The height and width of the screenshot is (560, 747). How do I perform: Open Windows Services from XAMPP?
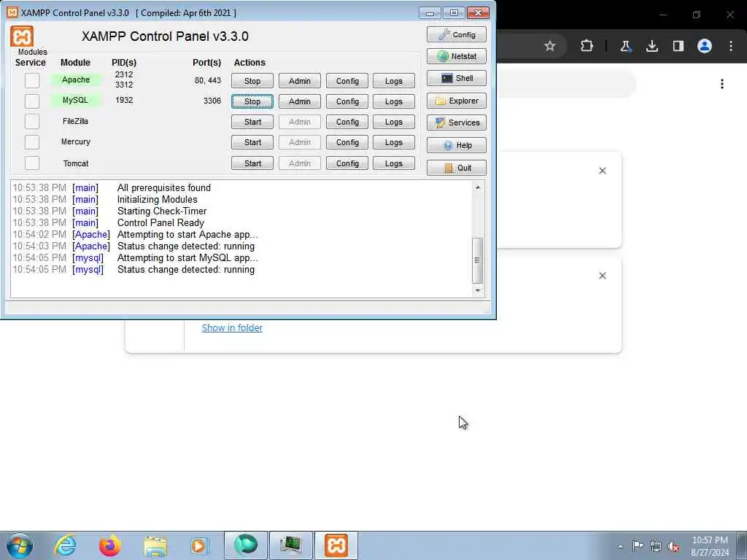(x=457, y=122)
